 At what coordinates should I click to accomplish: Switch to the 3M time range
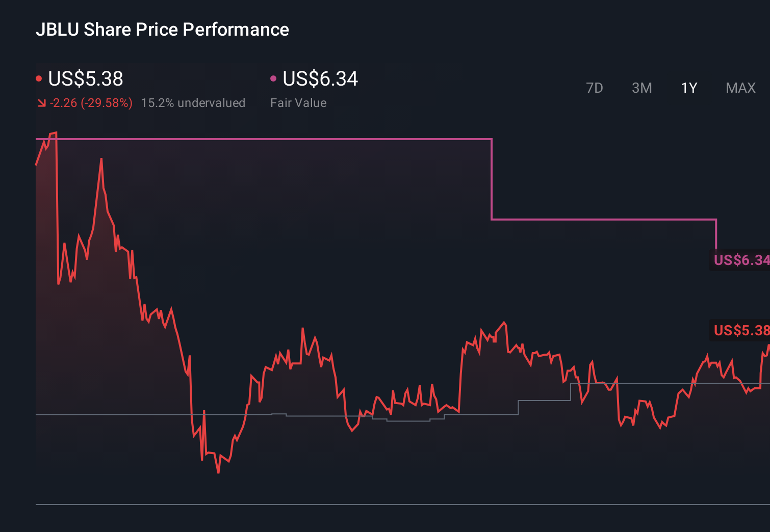click(641, 88)
